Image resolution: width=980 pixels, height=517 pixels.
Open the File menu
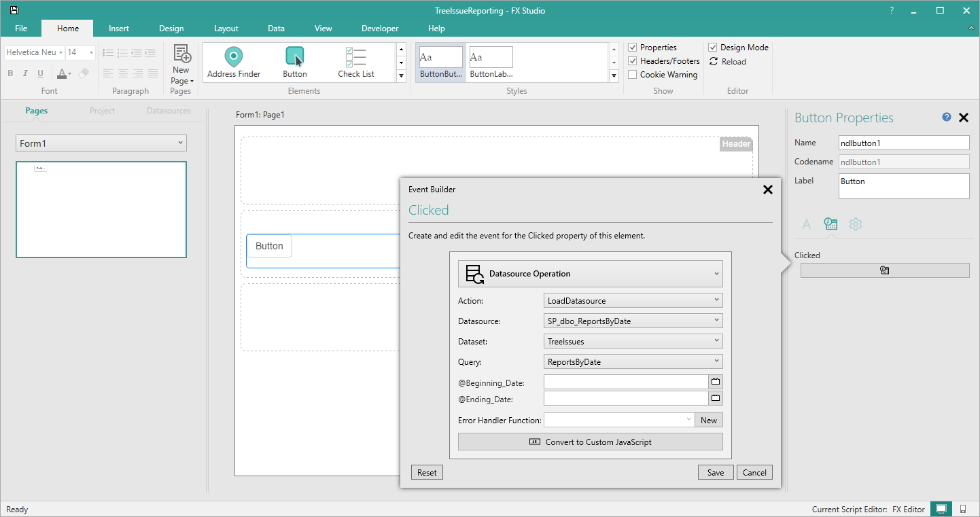(21, 29)
